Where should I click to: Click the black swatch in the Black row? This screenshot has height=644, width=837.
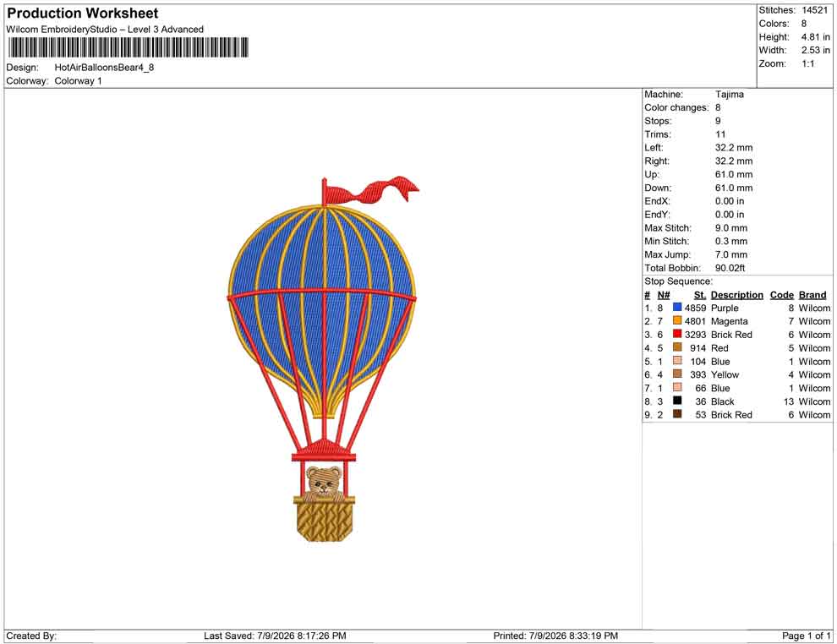pos(677,401)
